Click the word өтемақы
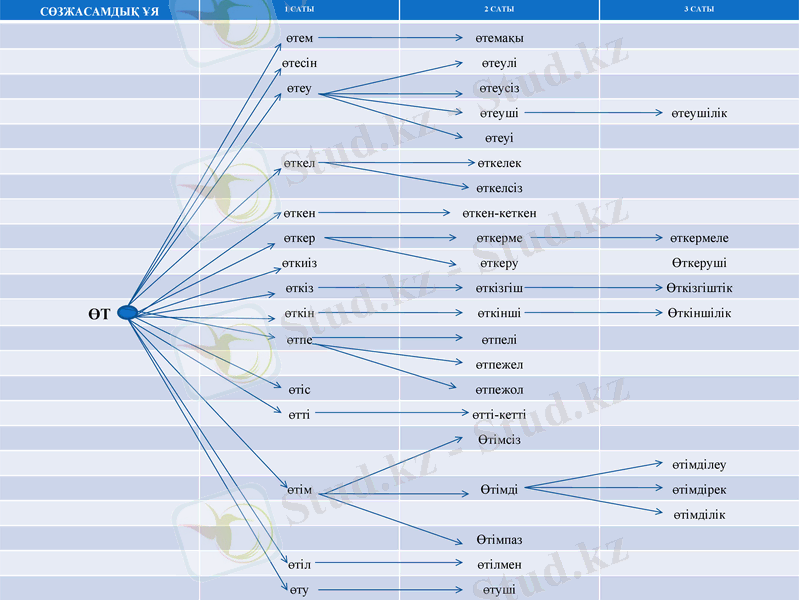 (x=499, y=38)
